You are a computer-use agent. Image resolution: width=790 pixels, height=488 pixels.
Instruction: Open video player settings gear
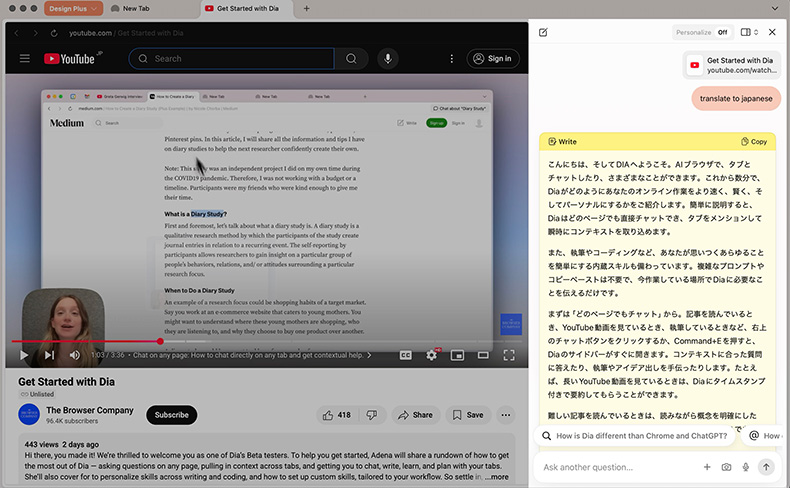click(432, 355)
